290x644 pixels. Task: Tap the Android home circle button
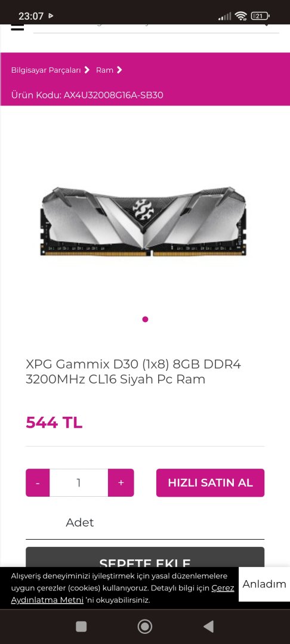[144, 626]
